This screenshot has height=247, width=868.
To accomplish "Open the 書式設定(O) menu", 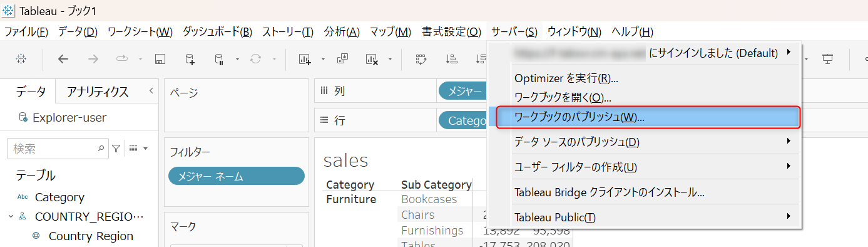I will (x=451, y=31).
